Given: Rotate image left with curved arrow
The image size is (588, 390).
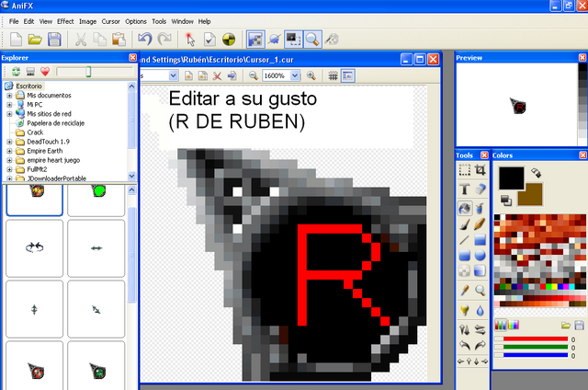Looking at the screenshot, I should 465,345.
